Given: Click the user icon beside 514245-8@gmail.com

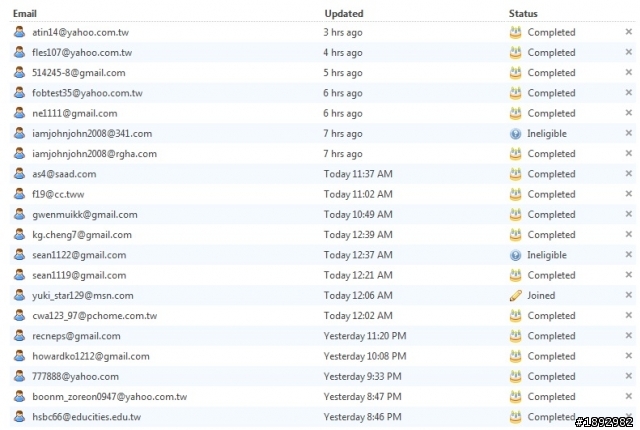Looking at the screenshot, I should click(x=19, y=72).
